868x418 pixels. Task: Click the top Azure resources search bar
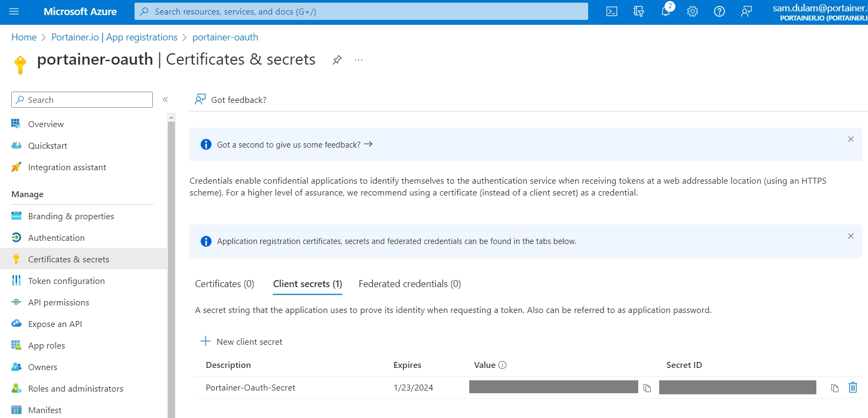(361, 11)
